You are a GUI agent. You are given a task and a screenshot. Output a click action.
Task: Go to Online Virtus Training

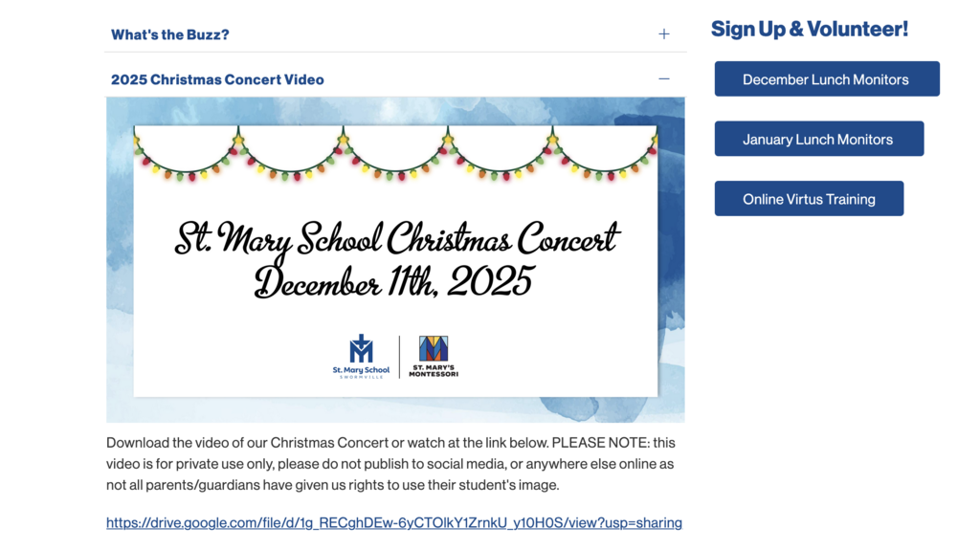coord(809,199)
